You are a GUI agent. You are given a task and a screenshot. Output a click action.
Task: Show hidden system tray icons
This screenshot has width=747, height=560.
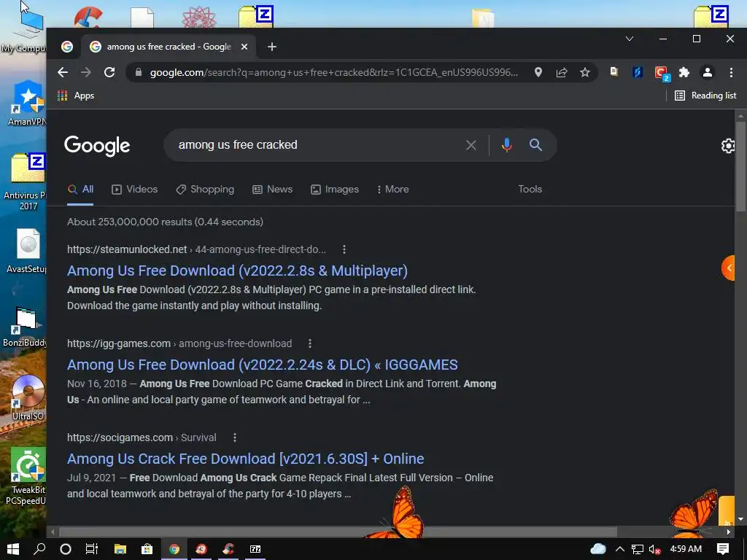point(620,549)
